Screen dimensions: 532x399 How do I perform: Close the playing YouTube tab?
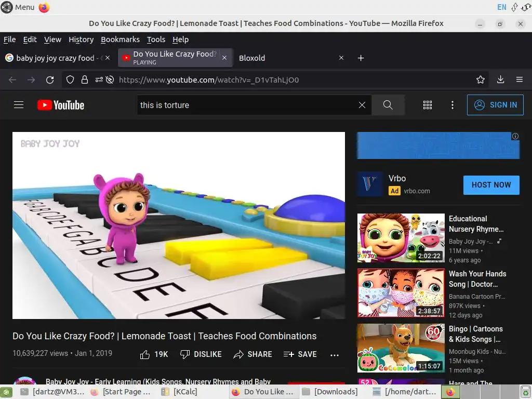click(x=224, y=58)
